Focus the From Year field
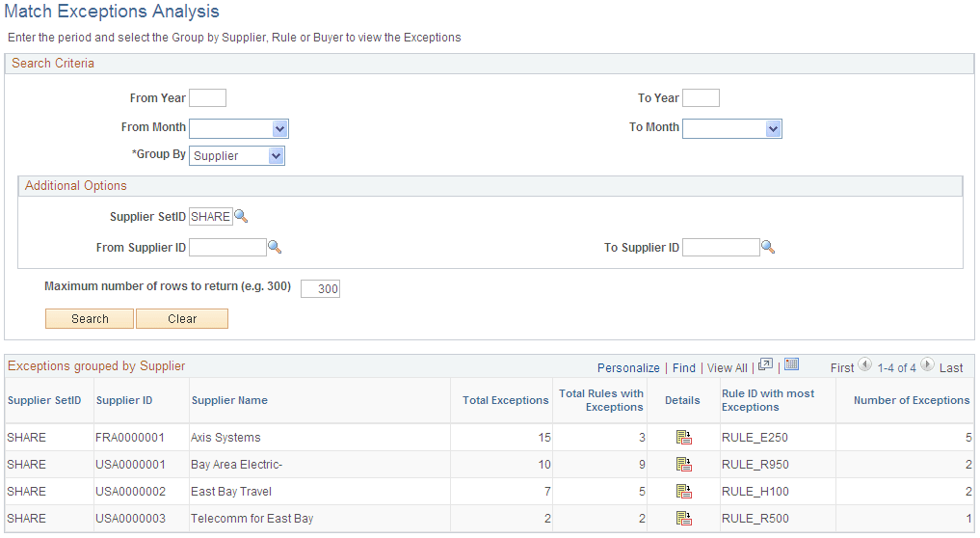The width and height of the screenshot is (980, 538). click(207, 98)
